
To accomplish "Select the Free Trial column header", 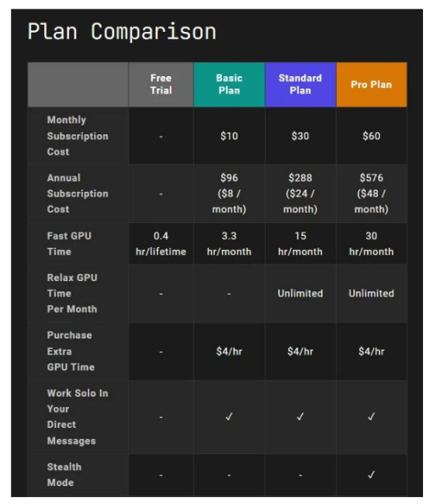I will coord(161,85).
